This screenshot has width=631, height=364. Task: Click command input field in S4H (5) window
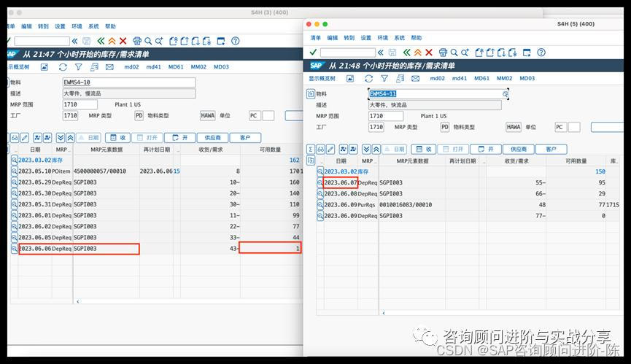348,53
